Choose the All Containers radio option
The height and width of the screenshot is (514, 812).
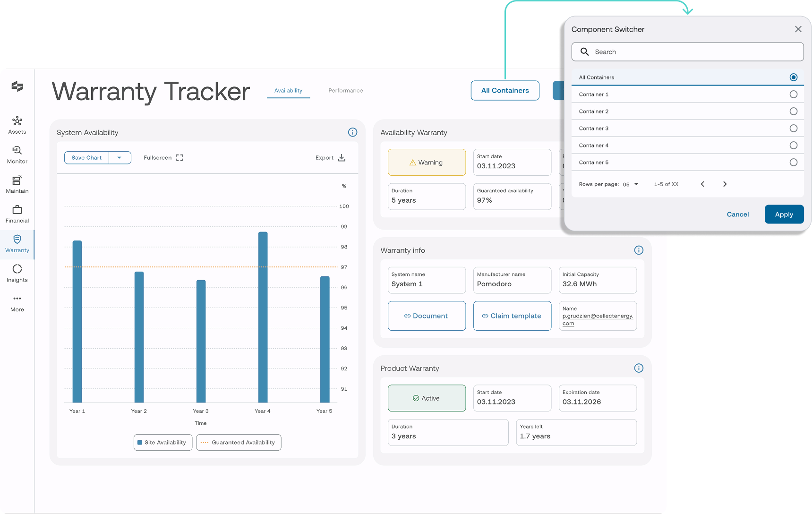tap(794, 77)
